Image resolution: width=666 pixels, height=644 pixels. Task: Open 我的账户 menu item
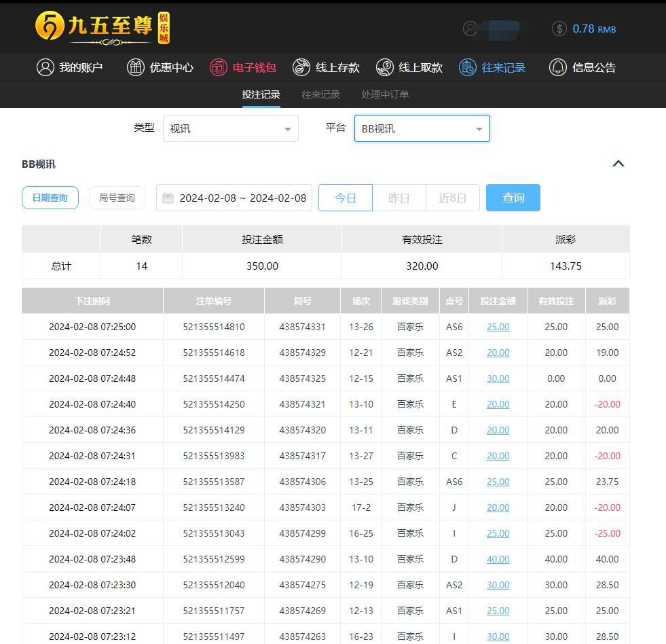[70, 67]
